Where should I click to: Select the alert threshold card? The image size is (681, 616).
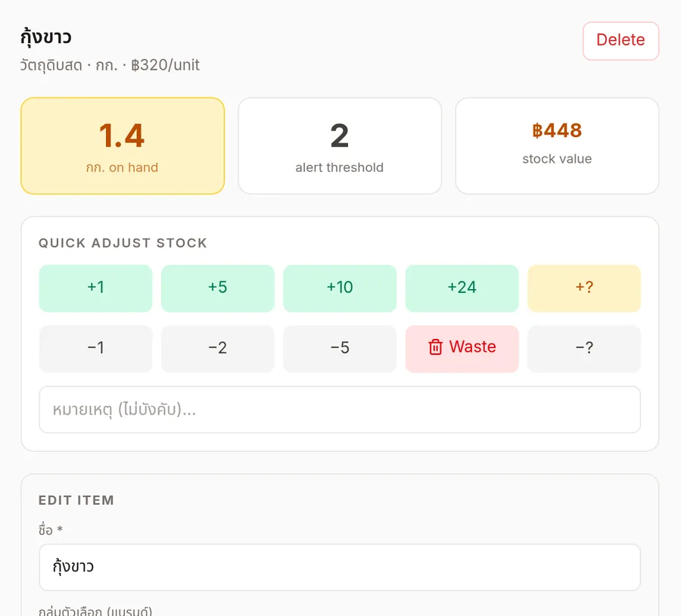click(x=340, y=146)
